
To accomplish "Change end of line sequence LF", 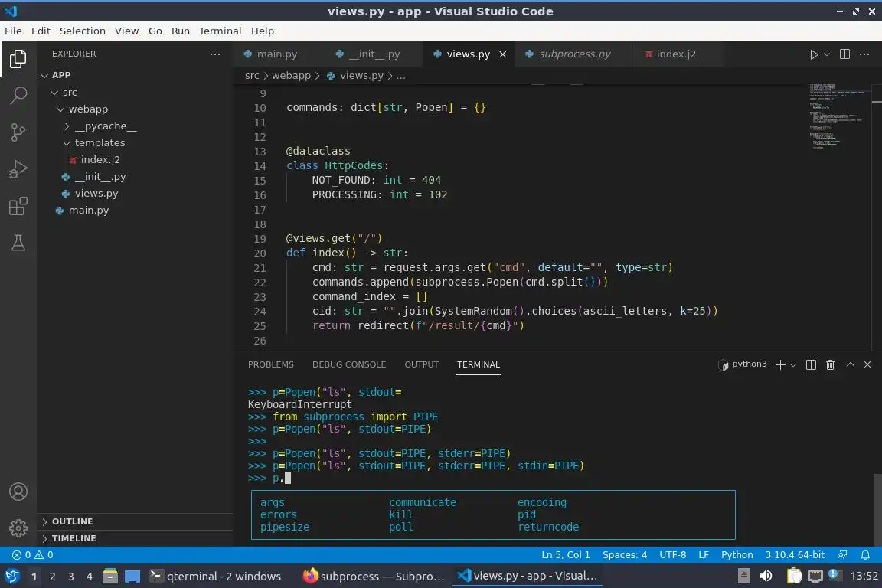I will tap(703, 555).
